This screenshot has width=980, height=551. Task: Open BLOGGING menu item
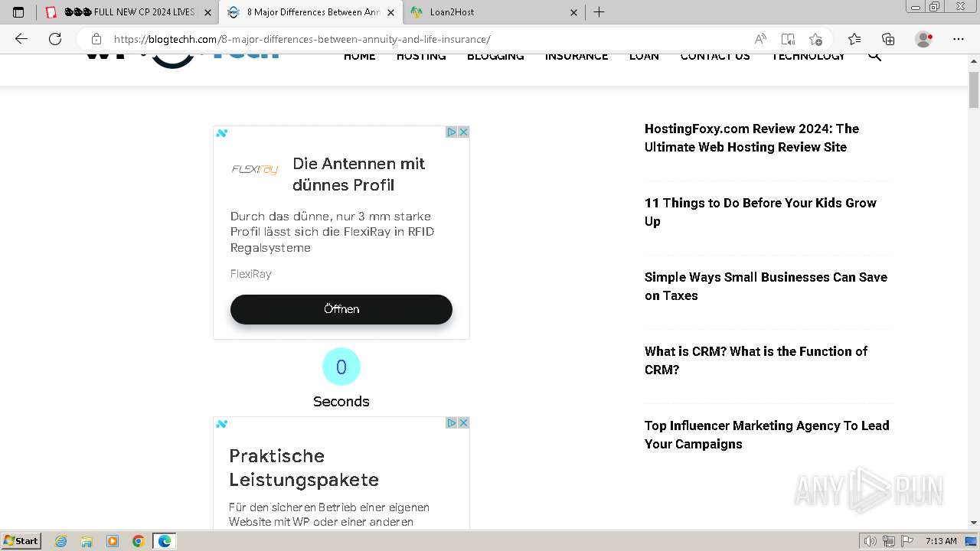tap(495, 57)
